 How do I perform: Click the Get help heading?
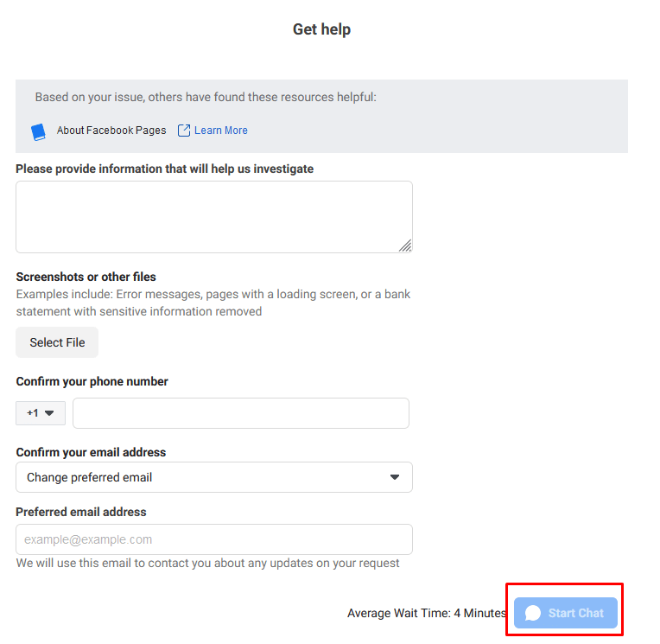[x=321, y=29]
